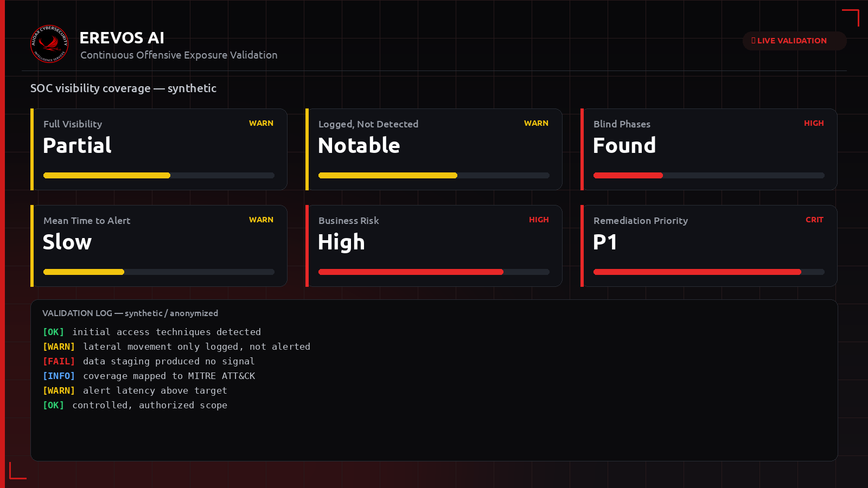Select log line 'controlled, authorized scope'

coord(150,405)
